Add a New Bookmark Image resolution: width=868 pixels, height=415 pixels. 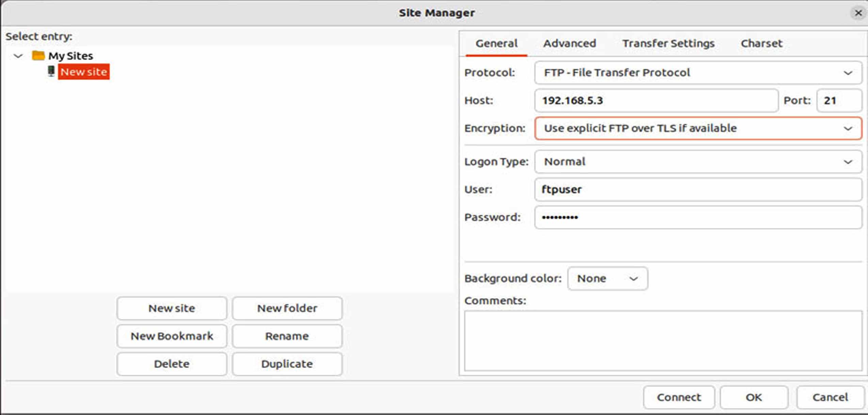[x=172, y=336]
